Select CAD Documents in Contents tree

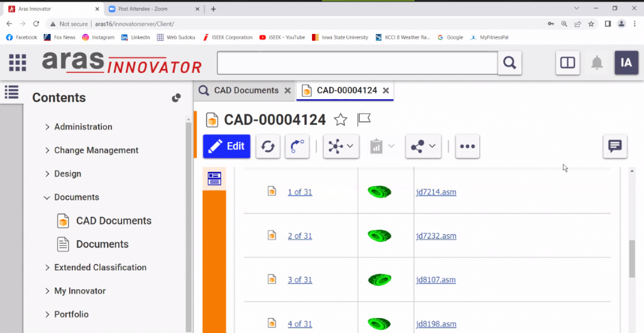pyautogui.click(x=113, y=221)
